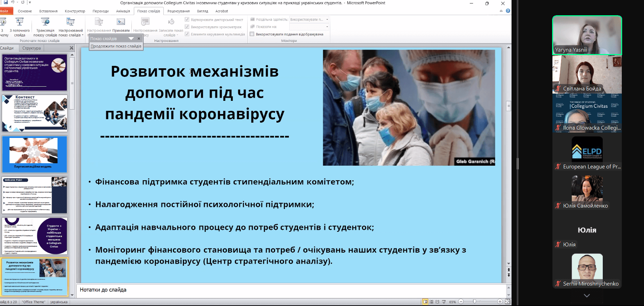
Task: Click the Hide Slide icon
Action: point(121,22)
